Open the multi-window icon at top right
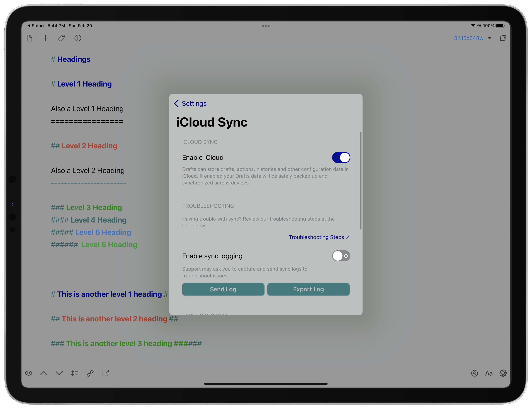532x409 pixels. pyautogui.click(x=503, y=38)
